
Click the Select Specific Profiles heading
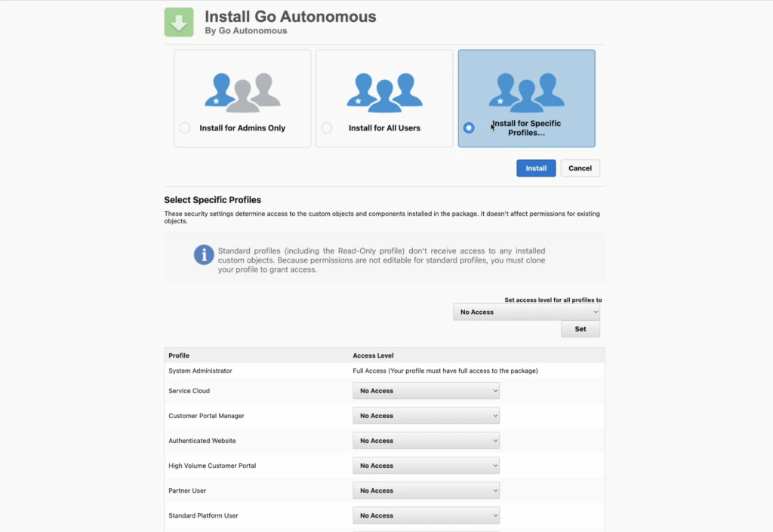point(212,200)
